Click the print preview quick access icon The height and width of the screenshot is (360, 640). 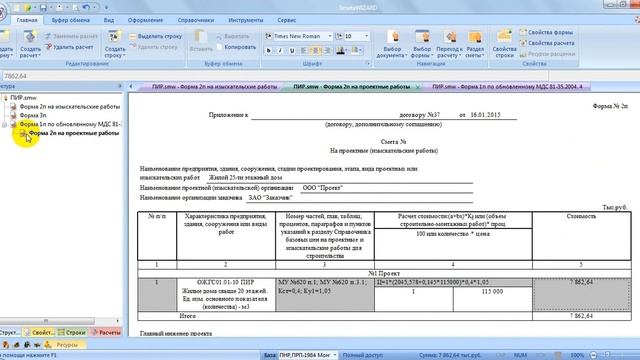(76, 7)
